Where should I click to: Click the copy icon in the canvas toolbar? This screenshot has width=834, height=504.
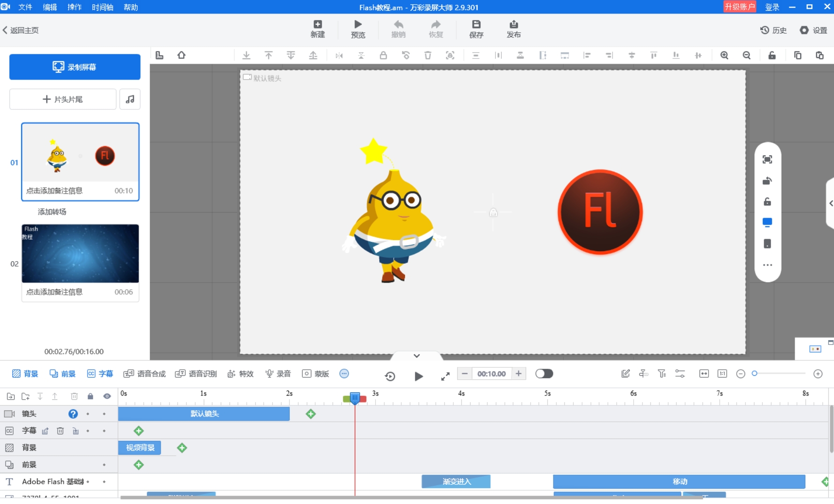click(x=797, y=55)
